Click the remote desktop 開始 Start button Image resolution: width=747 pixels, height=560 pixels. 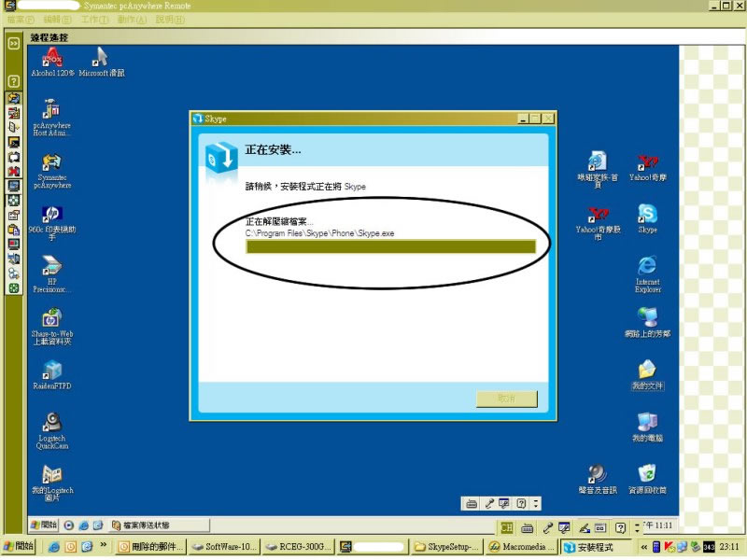43,525
